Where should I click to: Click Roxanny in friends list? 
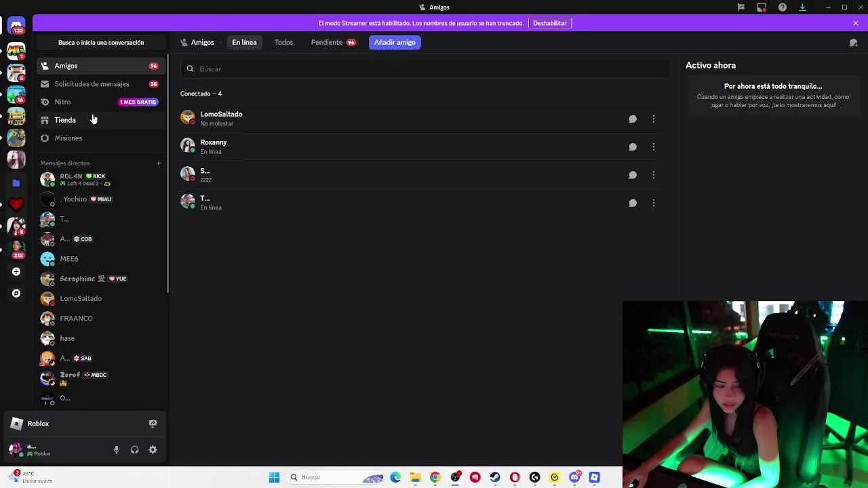coord(420,146)
